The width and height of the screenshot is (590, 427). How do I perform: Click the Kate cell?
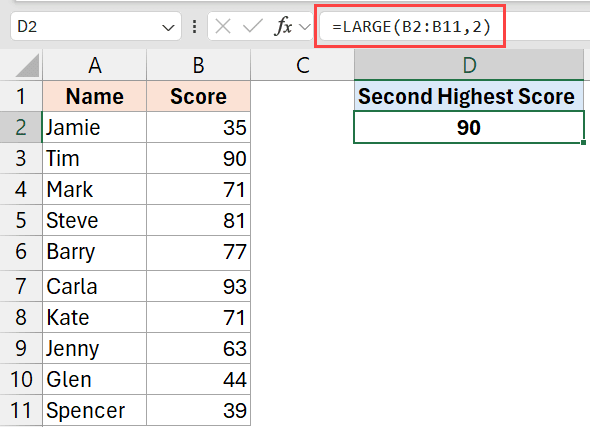(x=95, y=317)
